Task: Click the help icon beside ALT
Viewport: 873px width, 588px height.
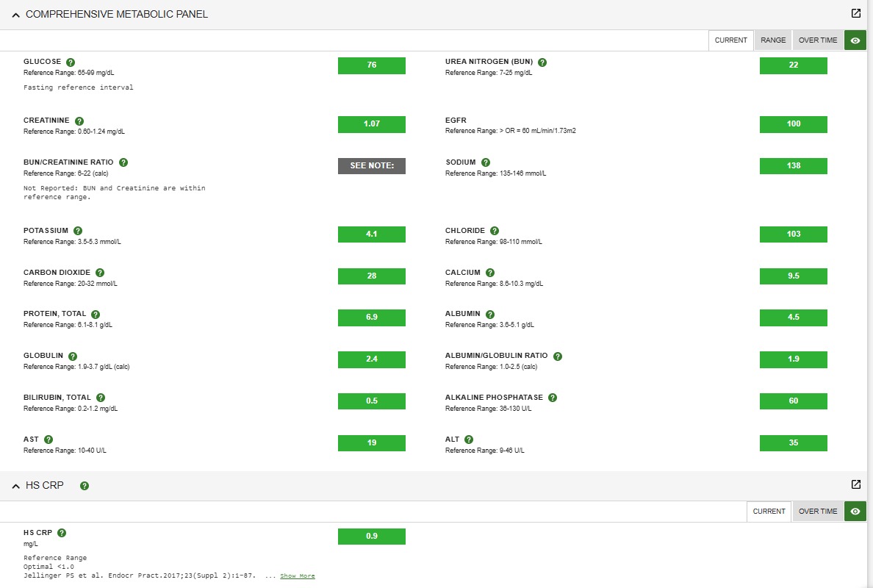Action: click(x=469, y=440)
